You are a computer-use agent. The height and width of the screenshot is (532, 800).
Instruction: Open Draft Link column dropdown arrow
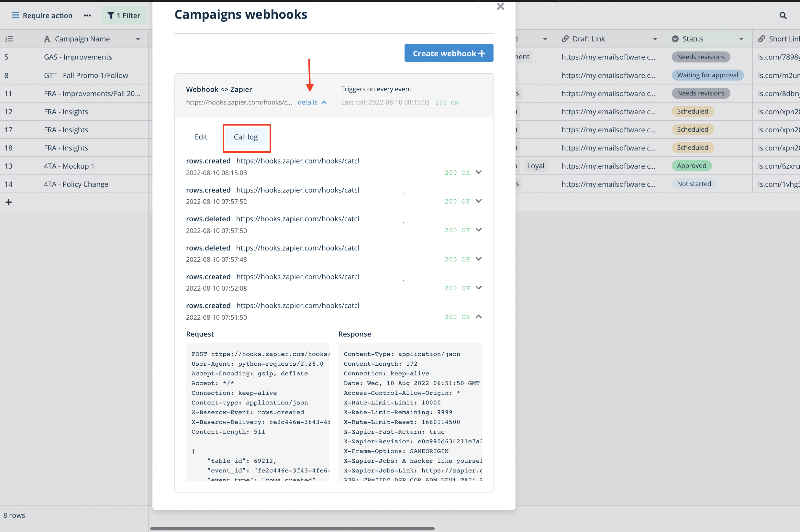point(655,39)
